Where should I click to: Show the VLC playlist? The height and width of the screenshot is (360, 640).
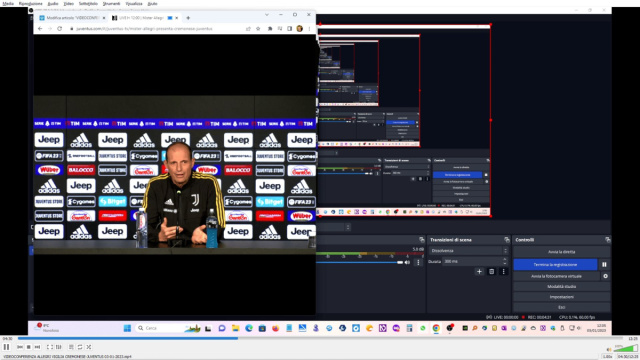point(71,347)
